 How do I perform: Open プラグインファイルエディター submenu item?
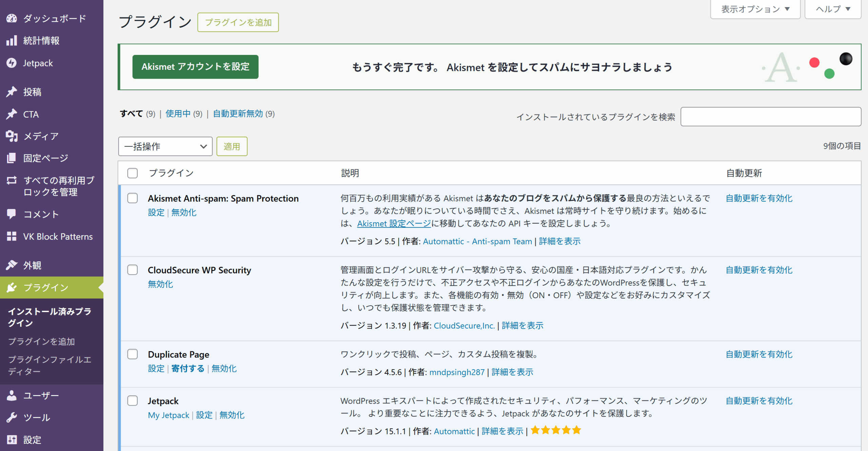(x=50, y=365)
